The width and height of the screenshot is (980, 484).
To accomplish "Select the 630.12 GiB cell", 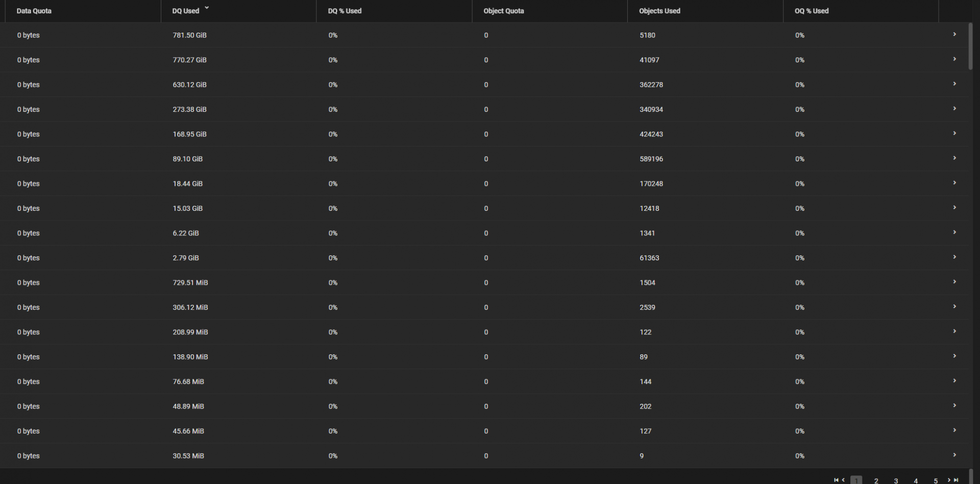I will click(x=189, y=85).
